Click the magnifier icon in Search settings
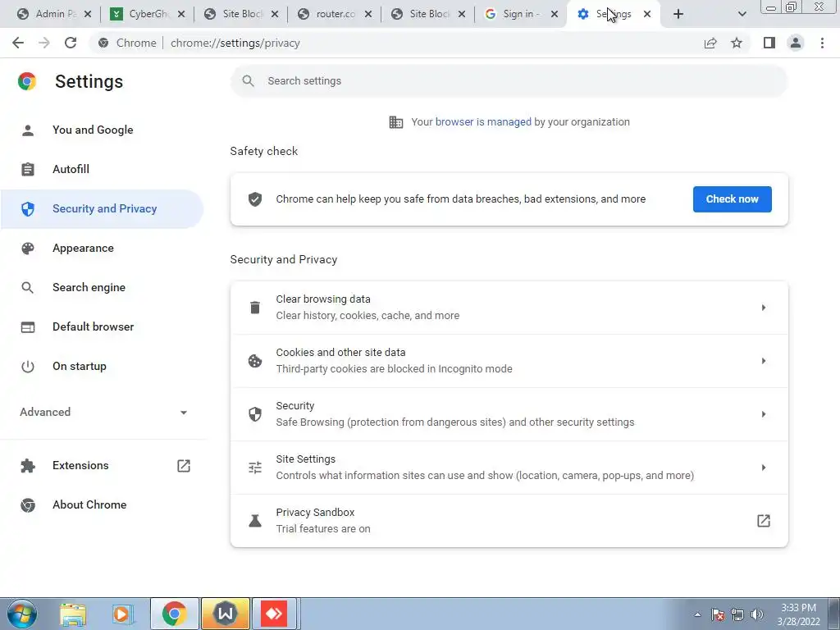The width and height of the screenshot is (840, 630). pos(248,81)
